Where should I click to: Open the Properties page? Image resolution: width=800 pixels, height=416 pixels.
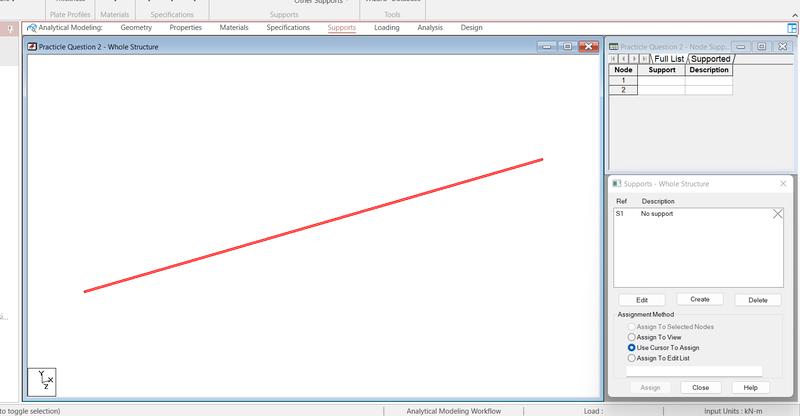point(186,28)
